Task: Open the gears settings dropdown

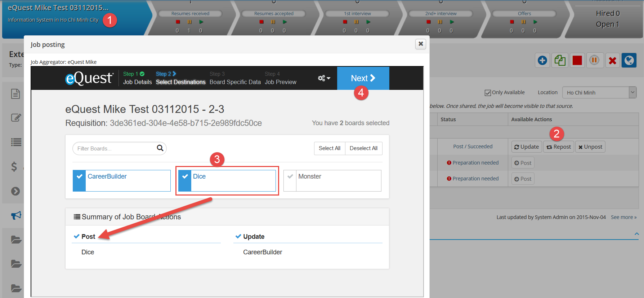Action: click(x=324, y=78)
